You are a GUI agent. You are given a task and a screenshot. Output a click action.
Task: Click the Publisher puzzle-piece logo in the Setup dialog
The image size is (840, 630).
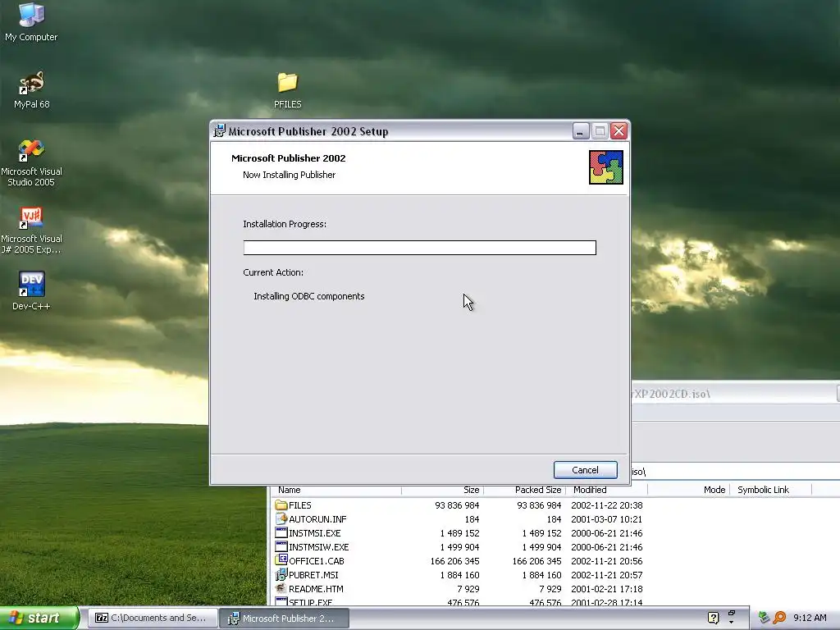(x=606, y=167)
